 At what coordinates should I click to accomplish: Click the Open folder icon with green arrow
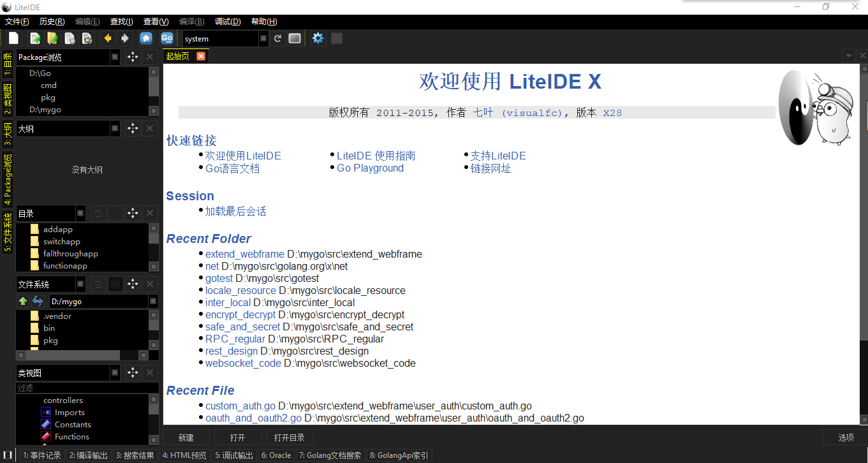52,38
